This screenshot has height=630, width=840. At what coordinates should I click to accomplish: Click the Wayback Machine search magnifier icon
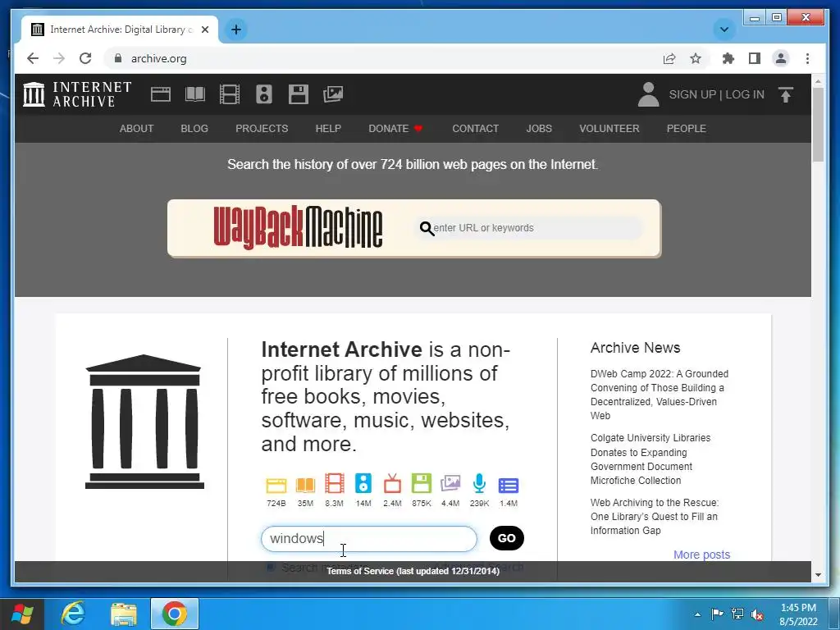(427, 229)
